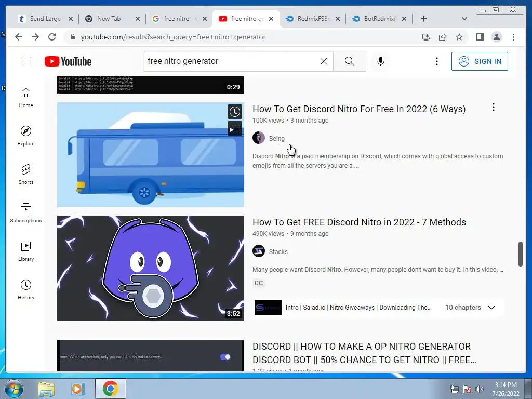
Task: Toggle the browser side panel
Action: 480,37
